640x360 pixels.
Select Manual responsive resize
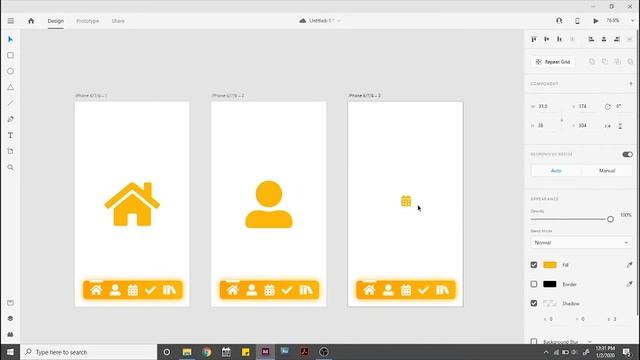point(607,171)
